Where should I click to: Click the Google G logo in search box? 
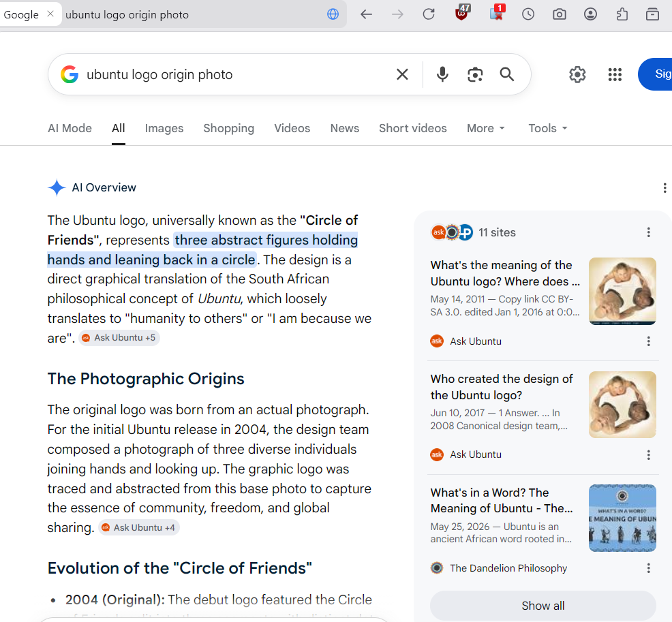pos(70,74)
